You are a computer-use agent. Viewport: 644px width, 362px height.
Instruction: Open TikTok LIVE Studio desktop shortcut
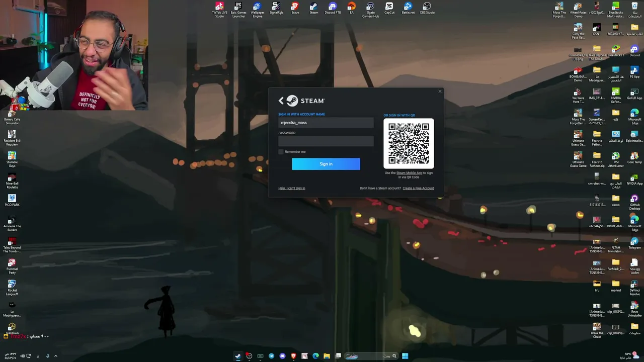(x=219, y=10)
